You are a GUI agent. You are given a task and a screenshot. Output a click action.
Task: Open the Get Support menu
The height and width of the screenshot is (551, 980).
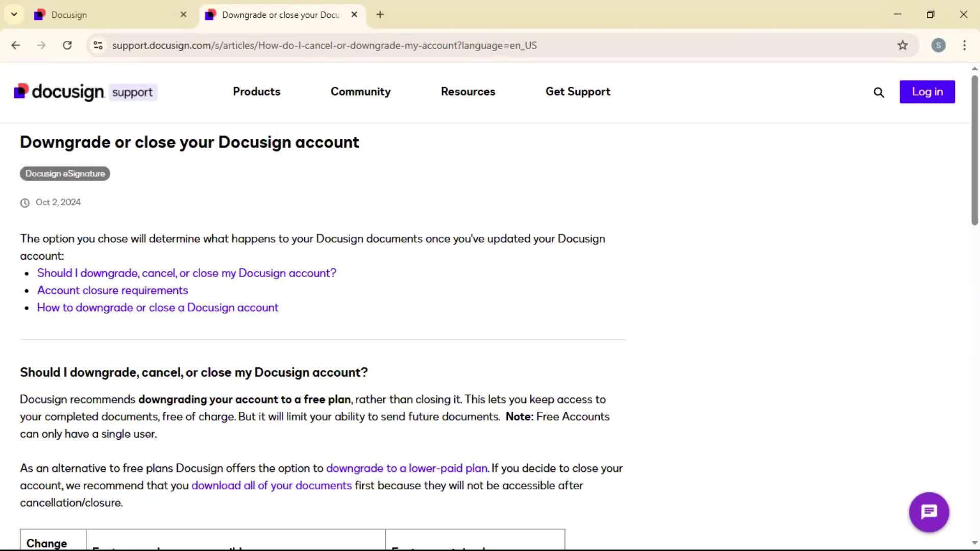(578, 92)
